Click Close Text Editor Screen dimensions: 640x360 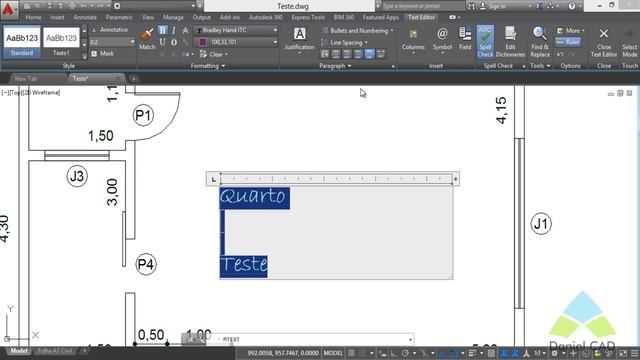[604, 41]
